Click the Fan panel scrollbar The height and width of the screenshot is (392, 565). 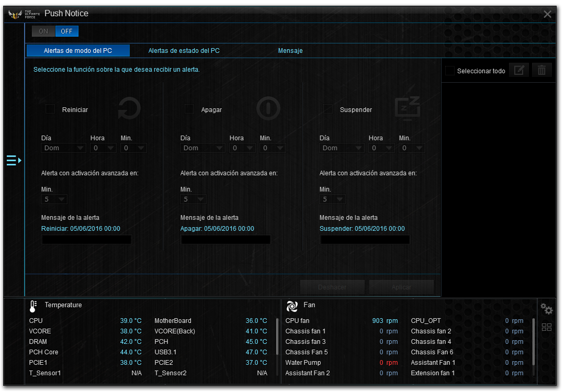coord(534,342)
